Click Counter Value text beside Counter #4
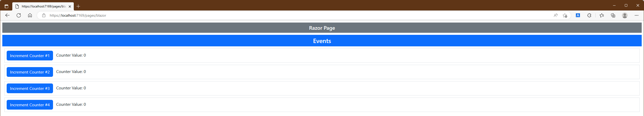Screen dimensions: 644x116 71,104
